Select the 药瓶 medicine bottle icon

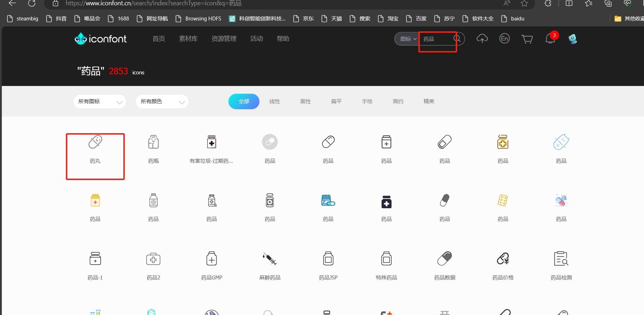pyautogui.click(x=153, y=142)
